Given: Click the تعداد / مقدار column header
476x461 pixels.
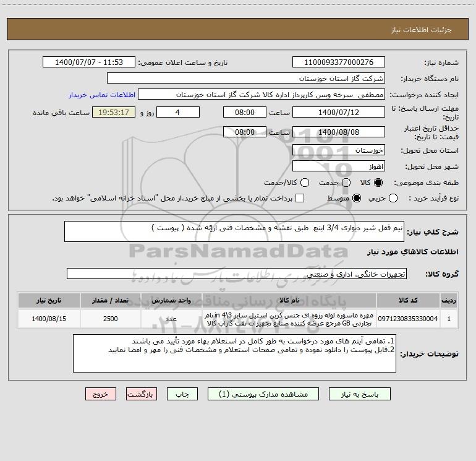Looking at the screenshot, I should 110,300.
